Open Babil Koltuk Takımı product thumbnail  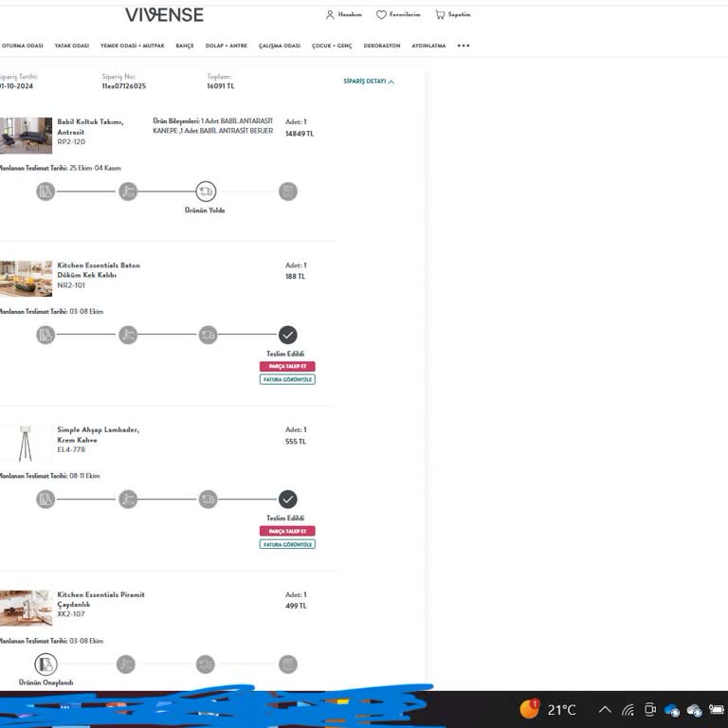(26, 136)
